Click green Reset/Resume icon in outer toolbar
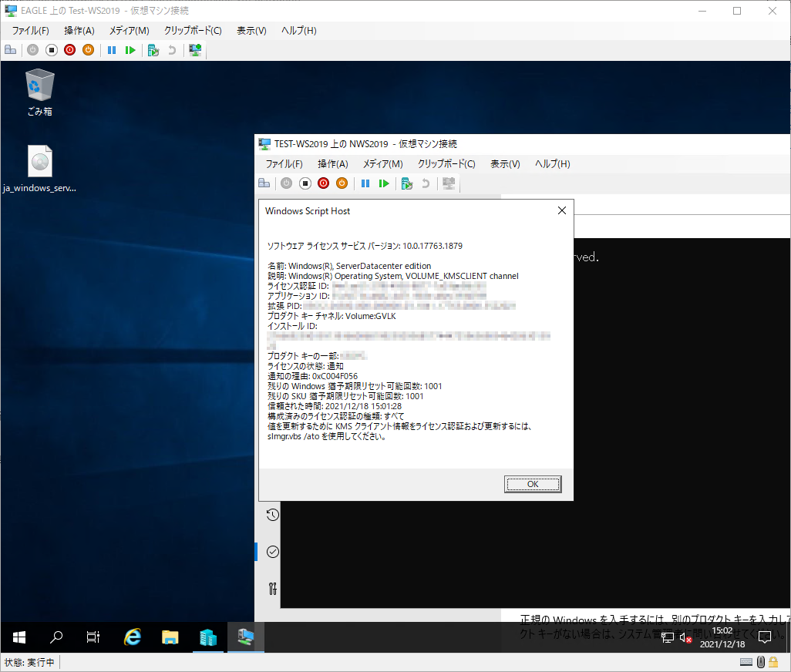 (130, 50)
